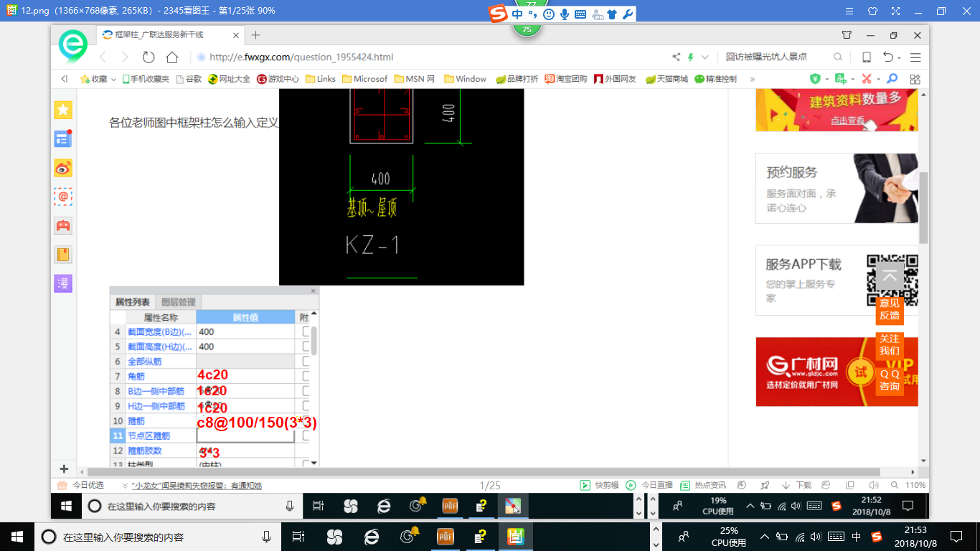Click the browser refresh icon

(x=149, y=57)
